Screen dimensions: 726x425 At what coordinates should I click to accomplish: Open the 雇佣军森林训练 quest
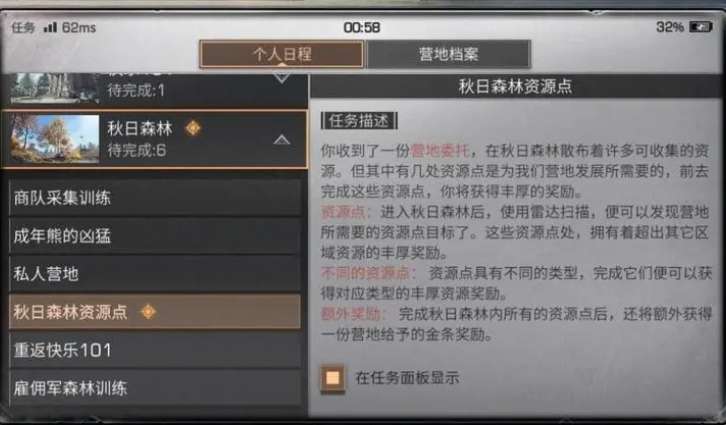pyautogui.click(x=155, y=388)
